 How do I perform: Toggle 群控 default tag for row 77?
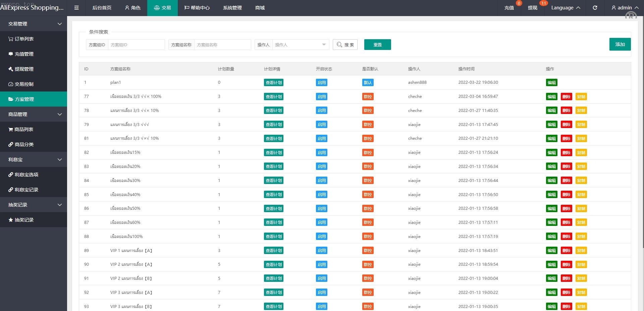click(x=368, y=97)
